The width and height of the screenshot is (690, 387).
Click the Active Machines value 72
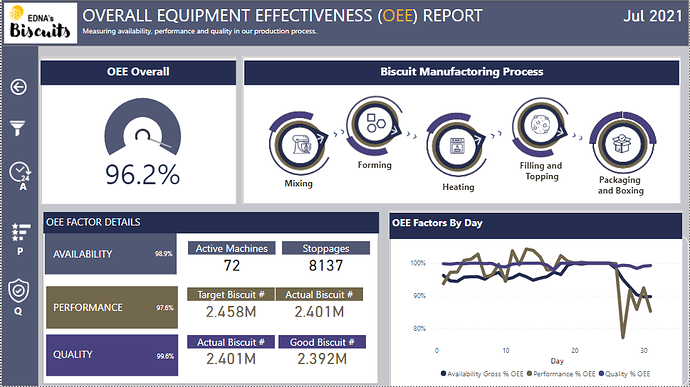coord(231,265)
